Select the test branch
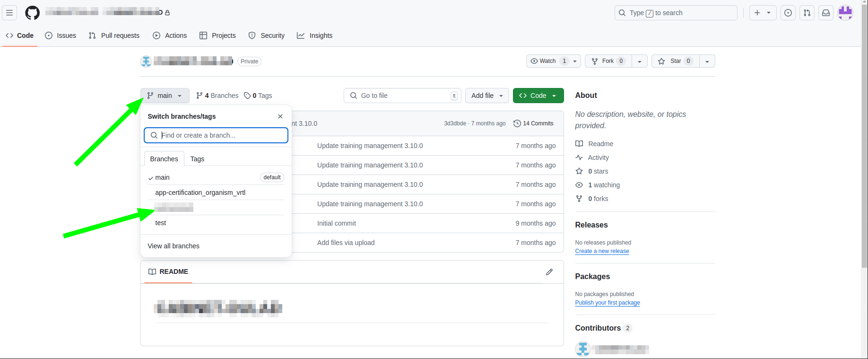Viewport: 868px width, 359px height. point(161,223)
